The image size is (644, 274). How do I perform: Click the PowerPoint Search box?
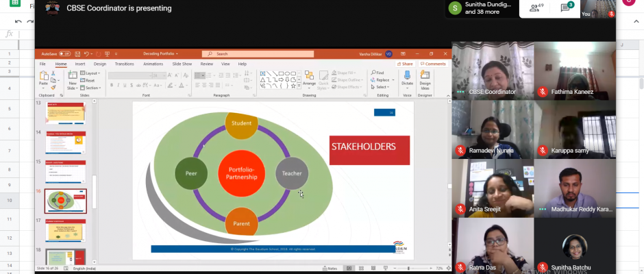(258, 54)
